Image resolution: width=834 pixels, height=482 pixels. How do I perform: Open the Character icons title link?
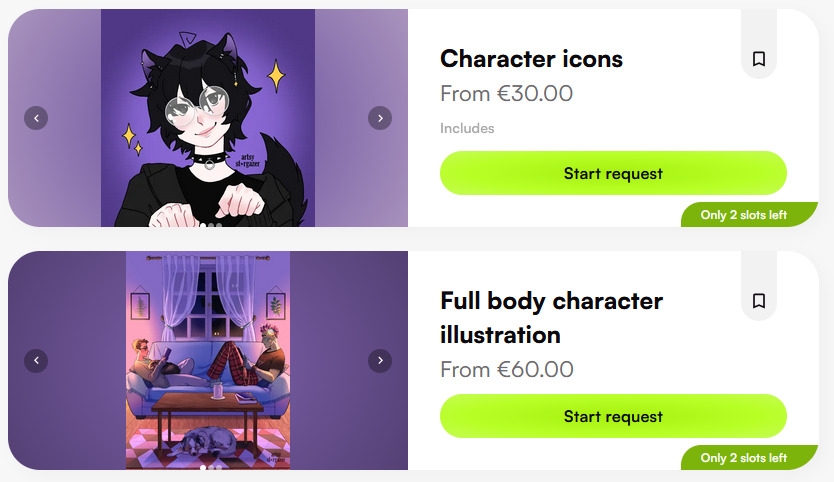[x=531, y=59]
